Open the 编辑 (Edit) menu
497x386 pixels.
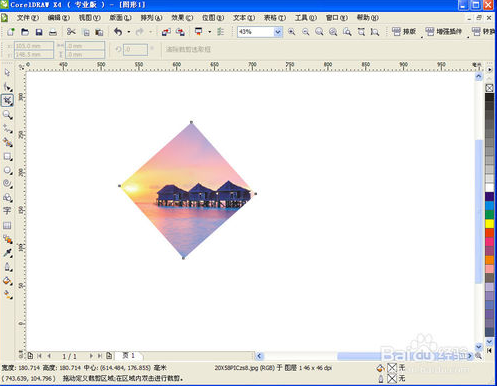click(58, 18)
